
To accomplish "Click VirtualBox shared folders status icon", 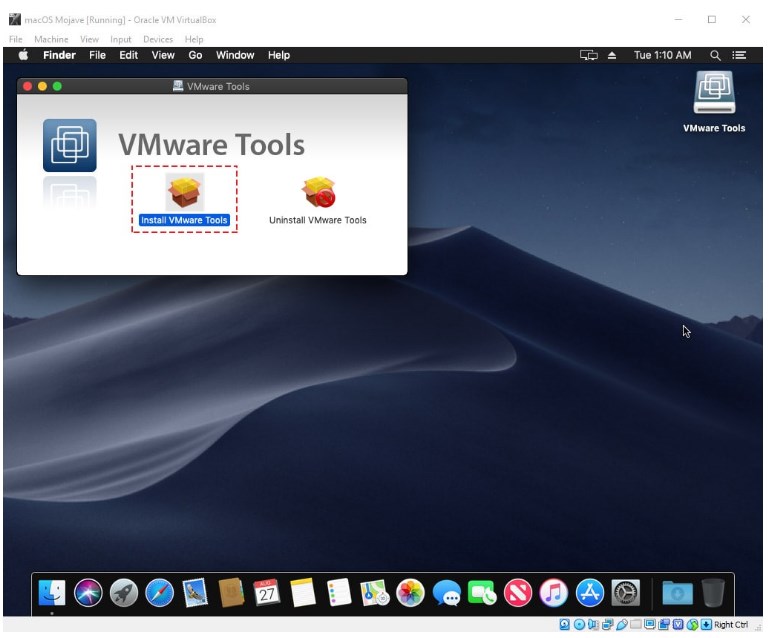I will point(636,624).
